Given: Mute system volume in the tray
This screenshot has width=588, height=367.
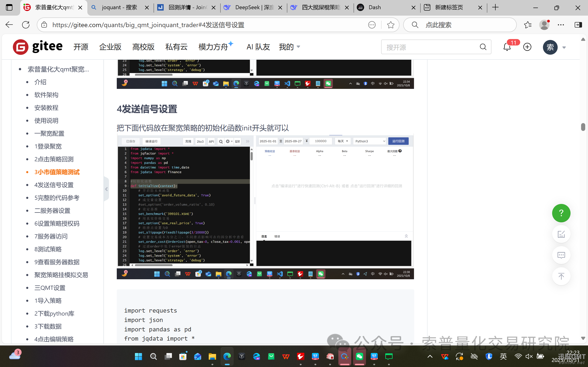Looking at the screenshot, I should [529, 356].
